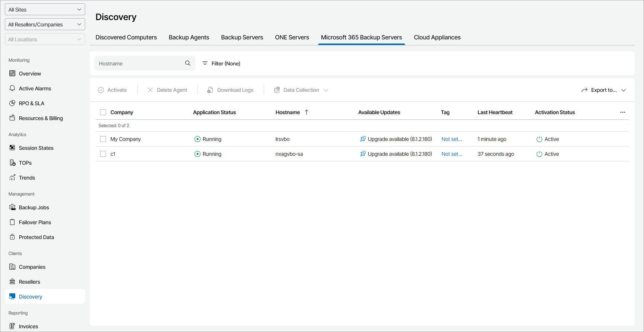Select the My Company row checkbox
This screenshot has width=644, height=332.
103,139
